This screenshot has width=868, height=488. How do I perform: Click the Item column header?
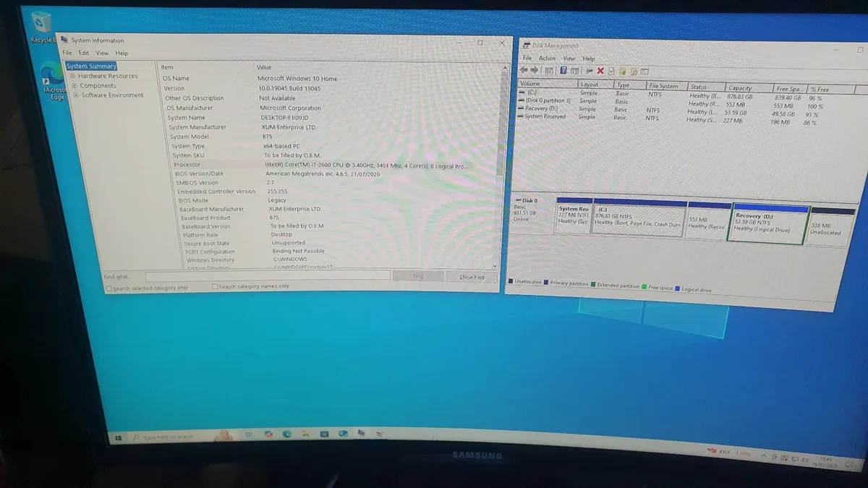click(206, 67)
